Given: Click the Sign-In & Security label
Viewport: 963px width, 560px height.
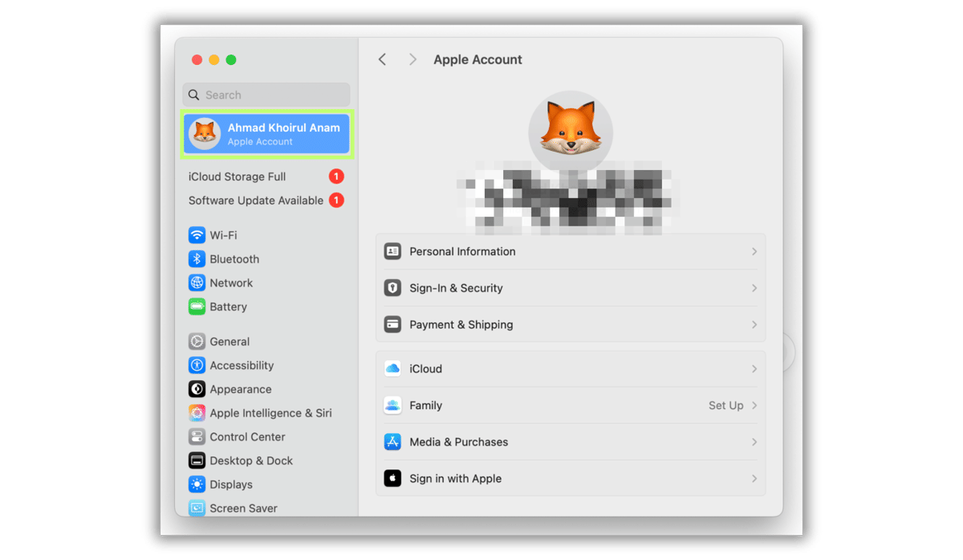Looking at the screenshot, I should pyautogui.click(x=456, y=288).
